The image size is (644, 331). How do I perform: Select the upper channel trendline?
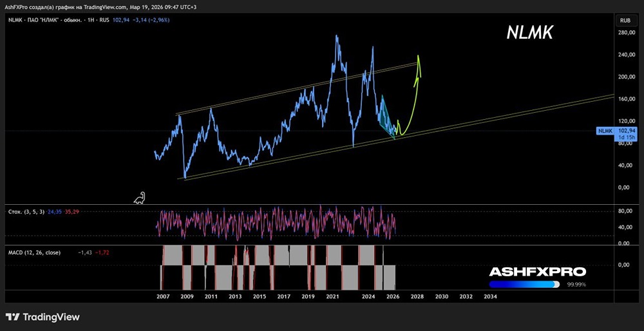290,89
